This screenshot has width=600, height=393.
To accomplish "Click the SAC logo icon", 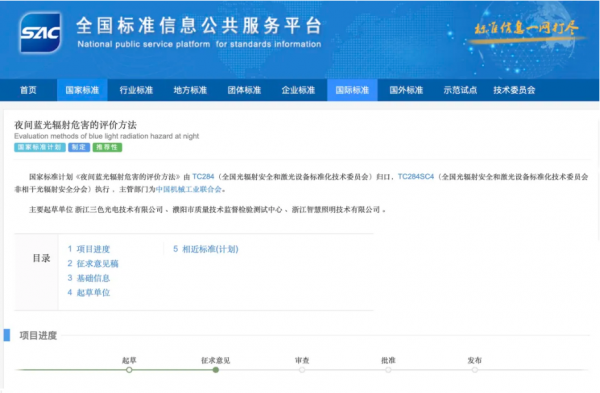I will (40, 33).
